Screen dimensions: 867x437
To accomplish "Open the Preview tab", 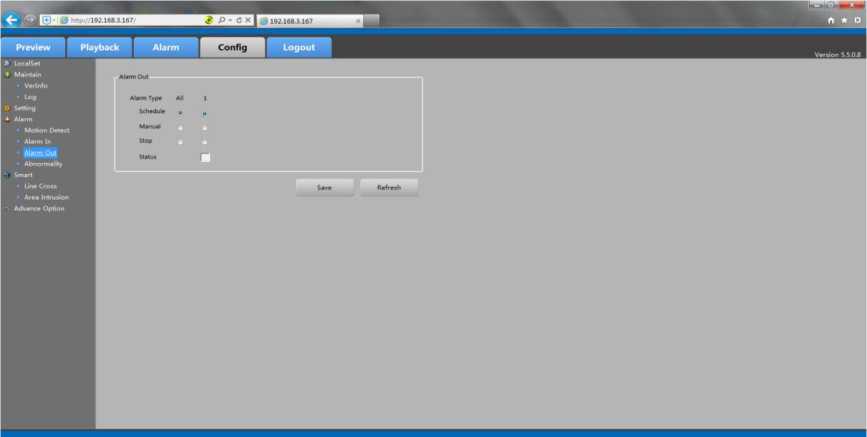I will click(33, 47).
